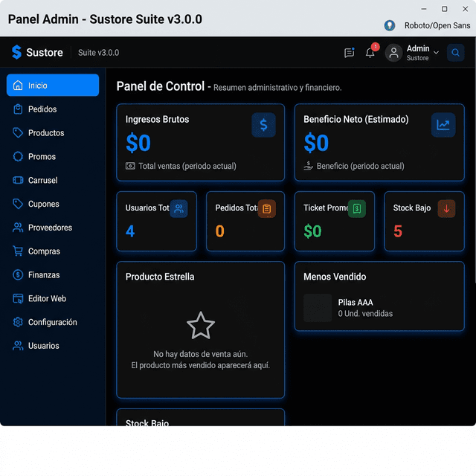Navigate to Configuración settings
This screenshot has width=476, height=476.
pos(52,322)
